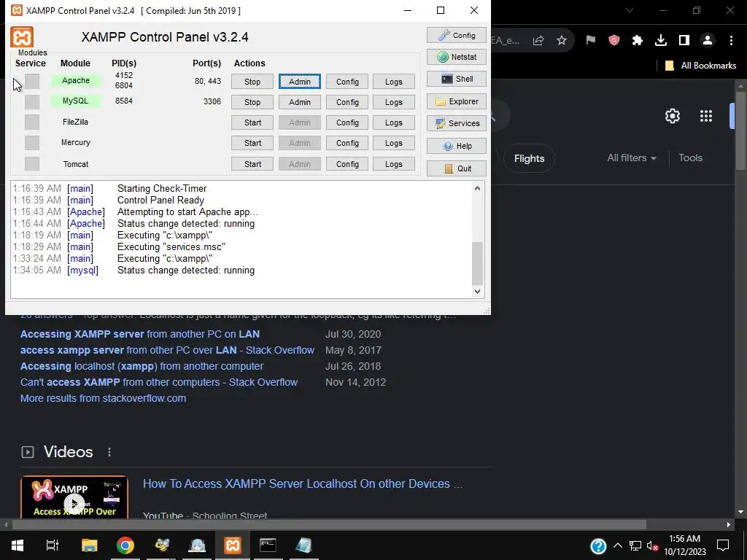Open the Tomcat Config options

point(347,164)
